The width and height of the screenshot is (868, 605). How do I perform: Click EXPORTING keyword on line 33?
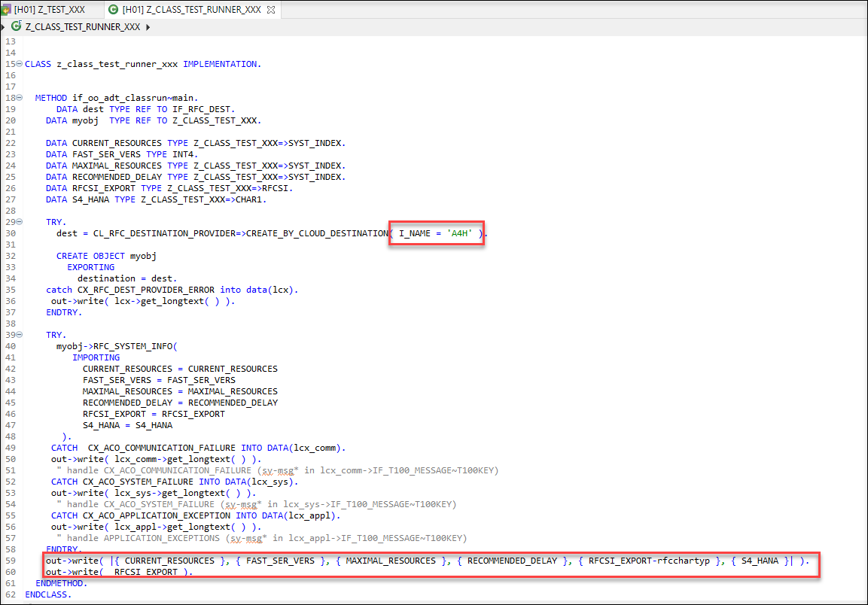[91, 267]
